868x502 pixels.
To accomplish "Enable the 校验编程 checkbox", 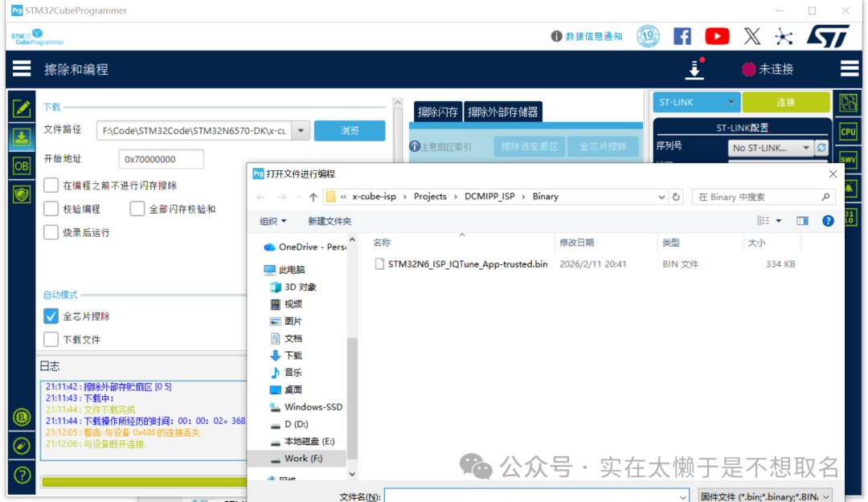I will (x=51, y=209).
